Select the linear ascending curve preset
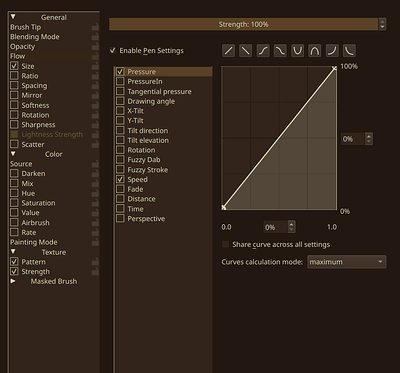The height and width of the screenshot is (373, 400). (229, 51)
